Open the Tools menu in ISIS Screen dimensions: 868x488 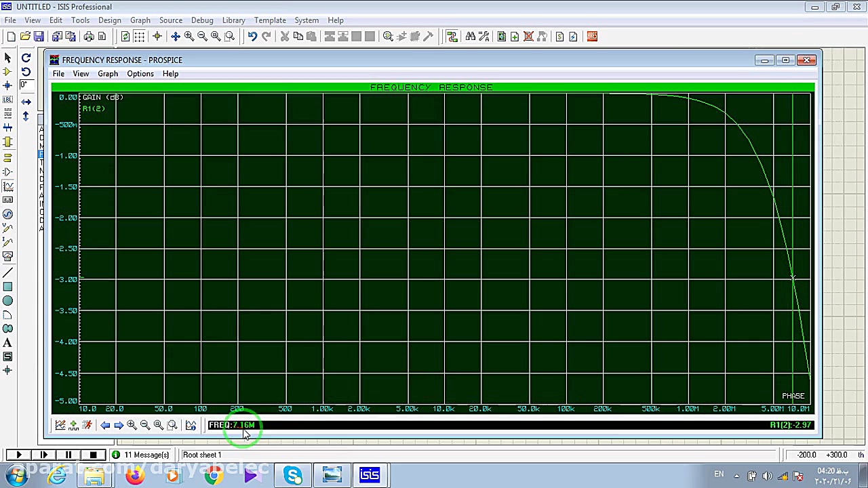(80, 20)
